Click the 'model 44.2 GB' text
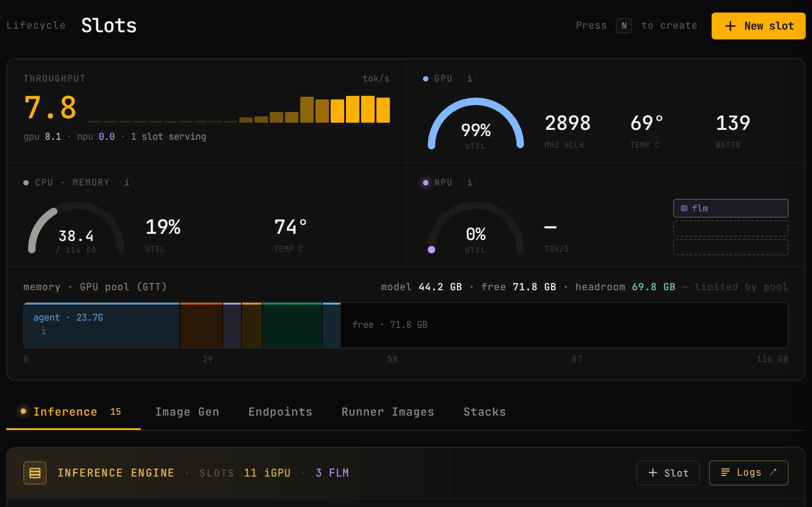This screenshot has width=812, height=507. [x=421, y=287]
